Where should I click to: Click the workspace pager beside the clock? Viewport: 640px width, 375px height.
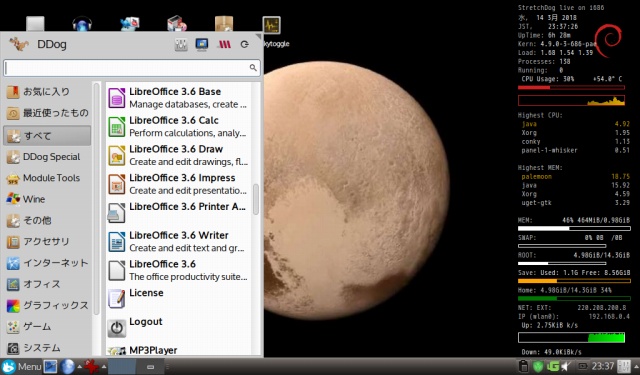(x=623, y=366)
